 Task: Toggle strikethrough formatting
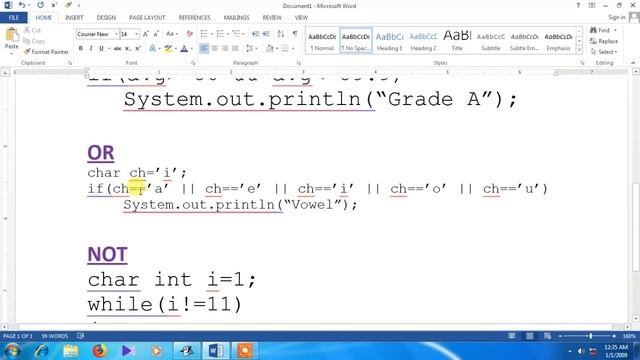click(118, 49)
